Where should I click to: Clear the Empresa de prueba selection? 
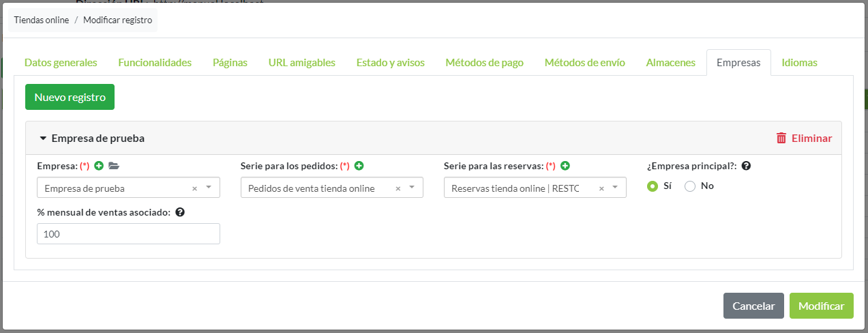click(194, 188)
